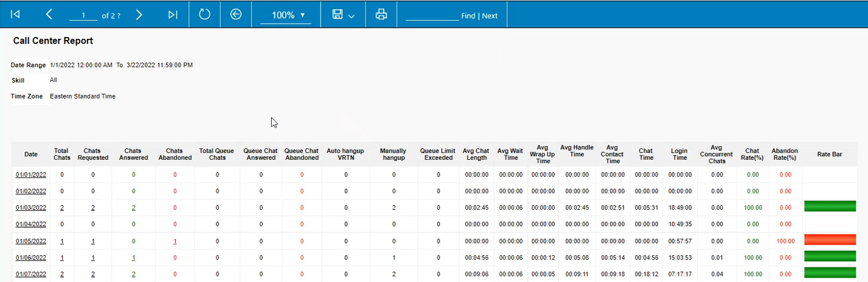Viewport: 868px width, 282px height.
Task: Click the Find link
Action: 468,16
